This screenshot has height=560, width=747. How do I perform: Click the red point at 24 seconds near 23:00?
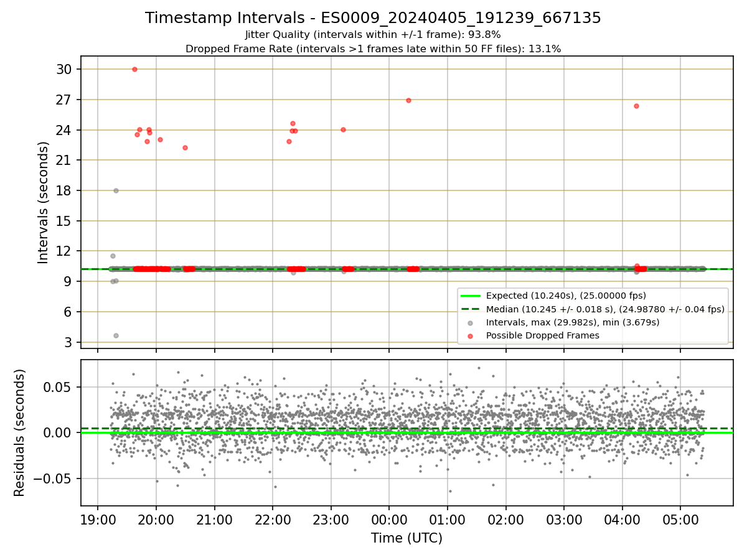pyautogui.click(x=343, y=129)
